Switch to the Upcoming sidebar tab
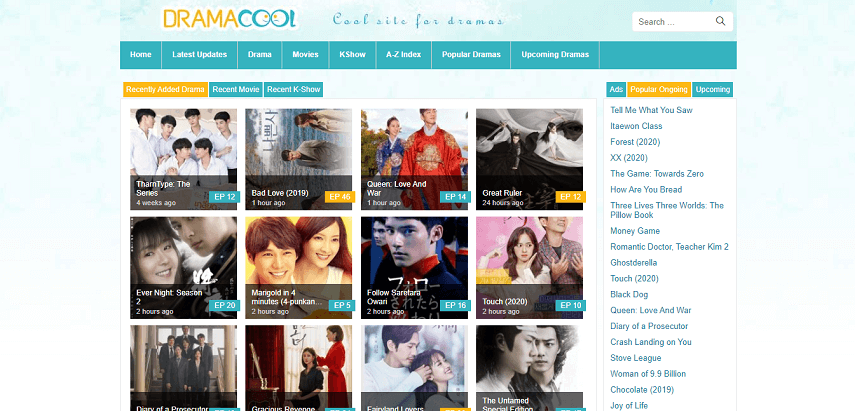Image resolution: width=855 pixels, height=411 pixels. coord(713,89)
